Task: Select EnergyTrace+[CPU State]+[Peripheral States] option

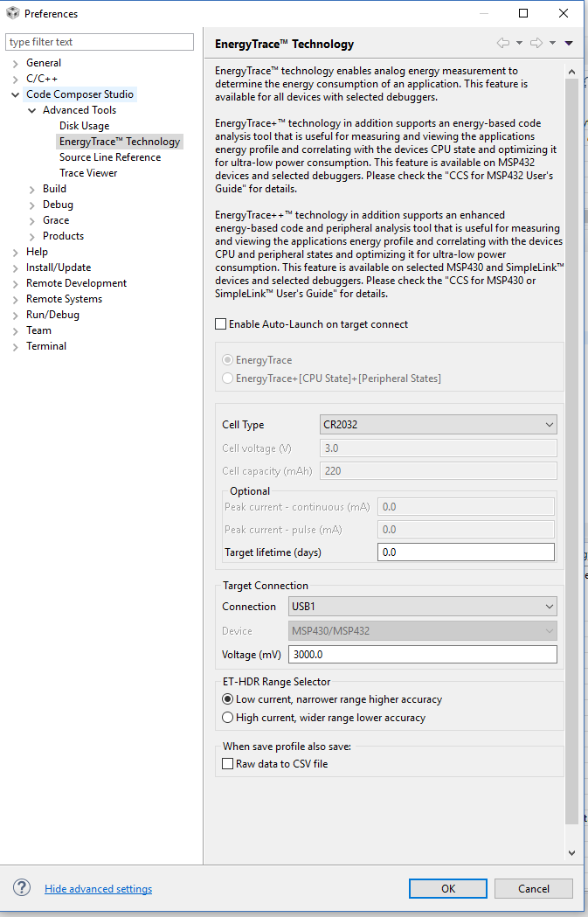Action: [227, 379]
